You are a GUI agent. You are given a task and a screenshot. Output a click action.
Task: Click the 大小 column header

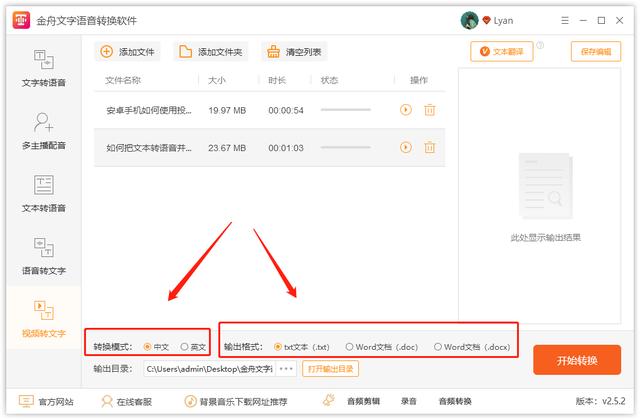(216, 80)
